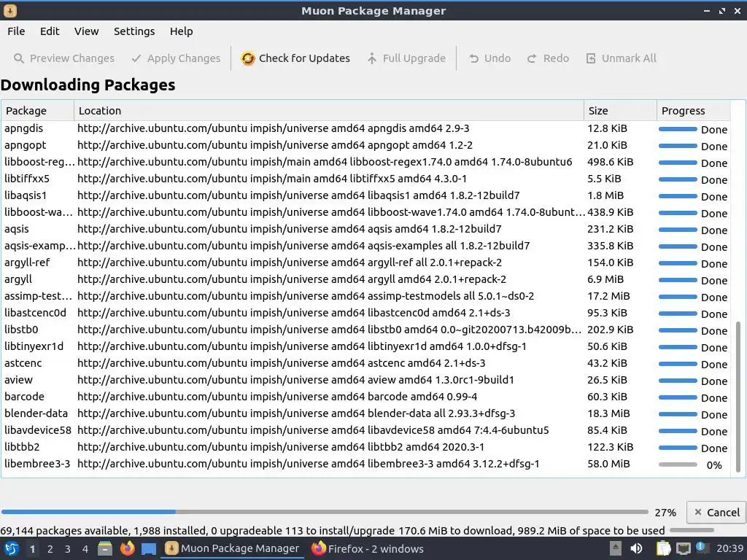747x560 pixels.
Task: Click the 20:39 clock in taskbar
Action: (729, 548)
